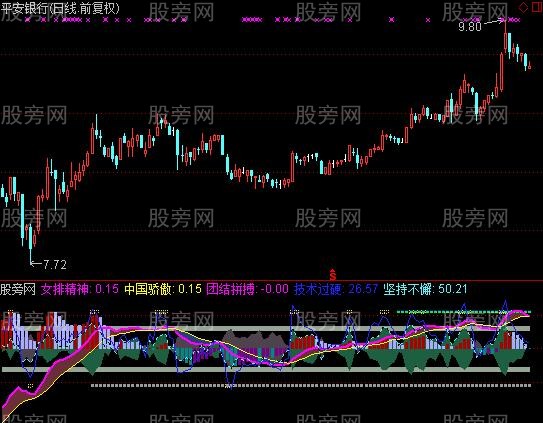Click the 股旁网 indicator name label
This screenshot has width=543, height=423.
coord(18,289)
